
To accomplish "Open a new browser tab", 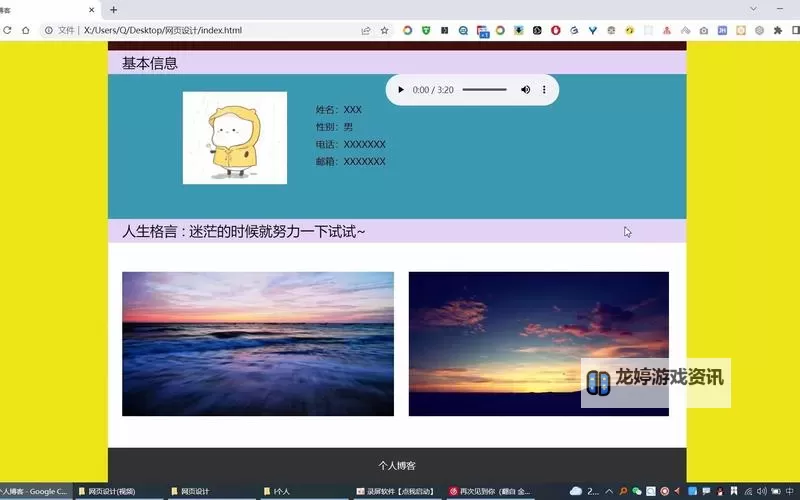I will pyautogui.click(x=113, y=10).
